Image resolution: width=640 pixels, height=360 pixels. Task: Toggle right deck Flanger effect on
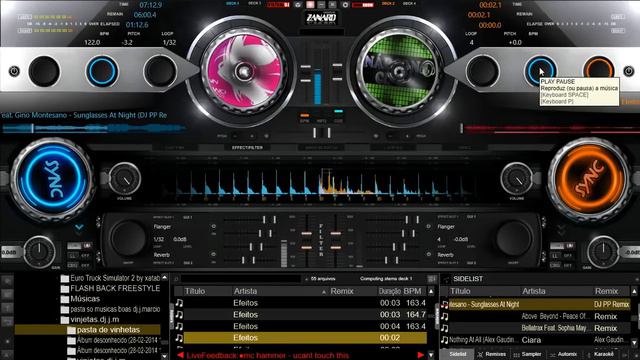428,226
